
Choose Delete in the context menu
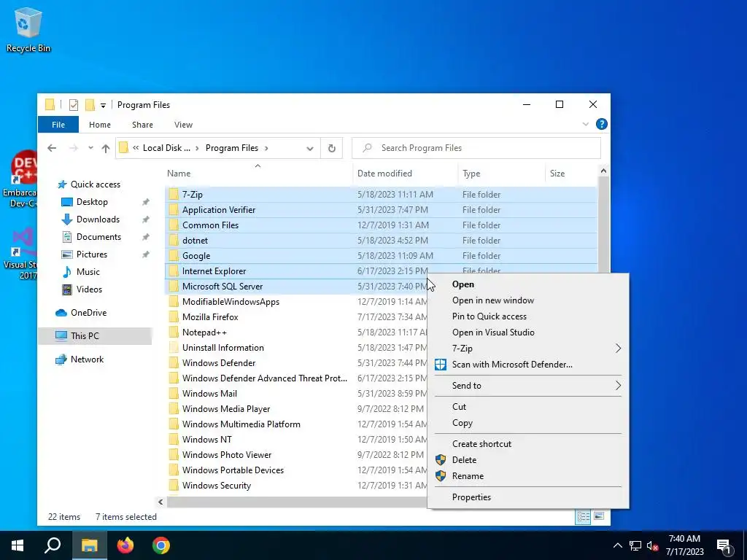pyautogui.click(x=528, y=460)
